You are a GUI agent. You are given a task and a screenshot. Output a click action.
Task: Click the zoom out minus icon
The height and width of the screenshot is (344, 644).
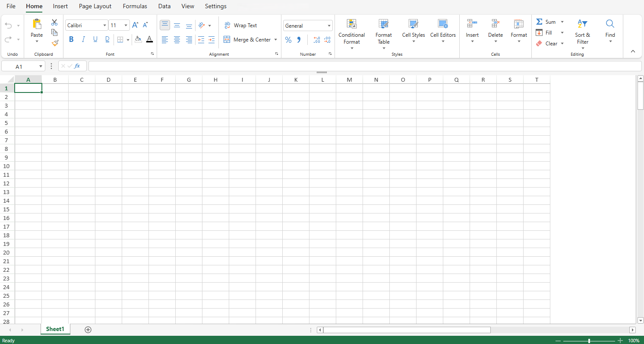click(558, 341)
